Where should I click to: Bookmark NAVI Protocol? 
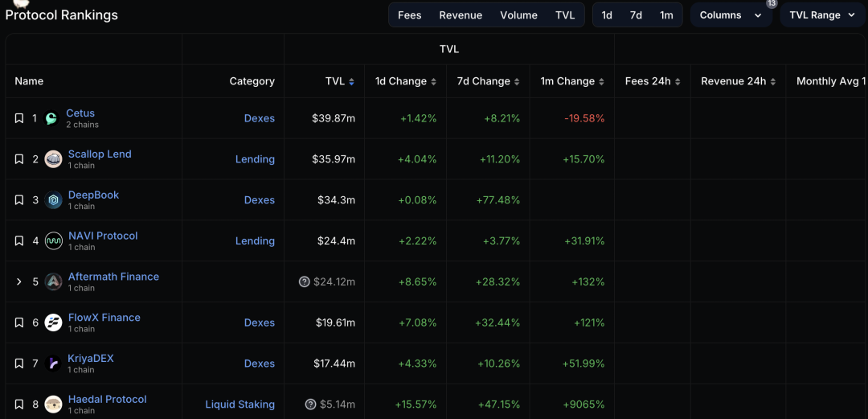click(18, 241)
